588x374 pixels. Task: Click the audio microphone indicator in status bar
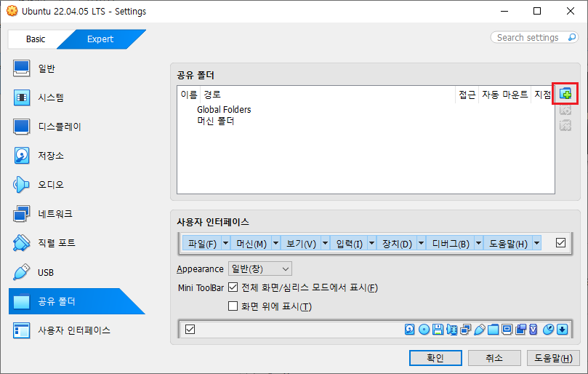click(x=452, y=330)
